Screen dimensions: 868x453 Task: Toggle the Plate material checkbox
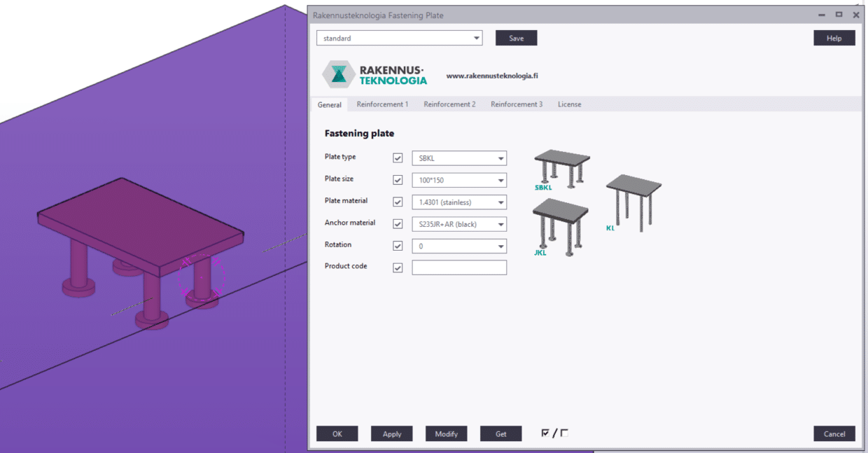tap(398, 202)
